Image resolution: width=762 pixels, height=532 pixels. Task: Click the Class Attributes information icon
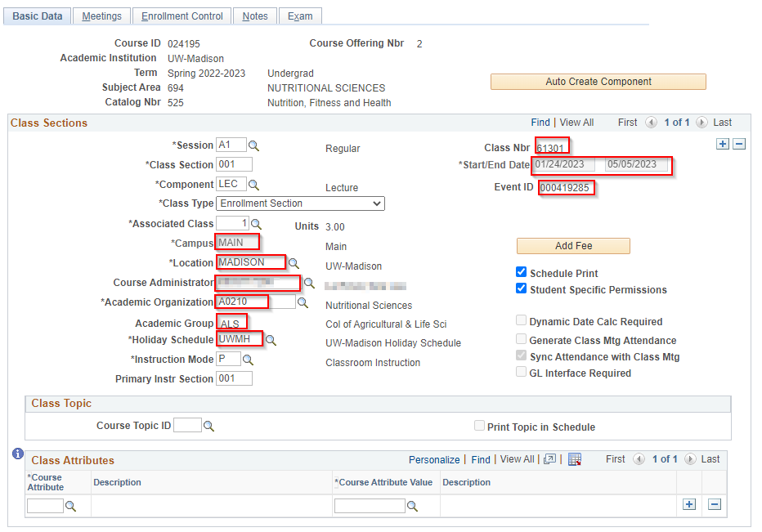18,454
